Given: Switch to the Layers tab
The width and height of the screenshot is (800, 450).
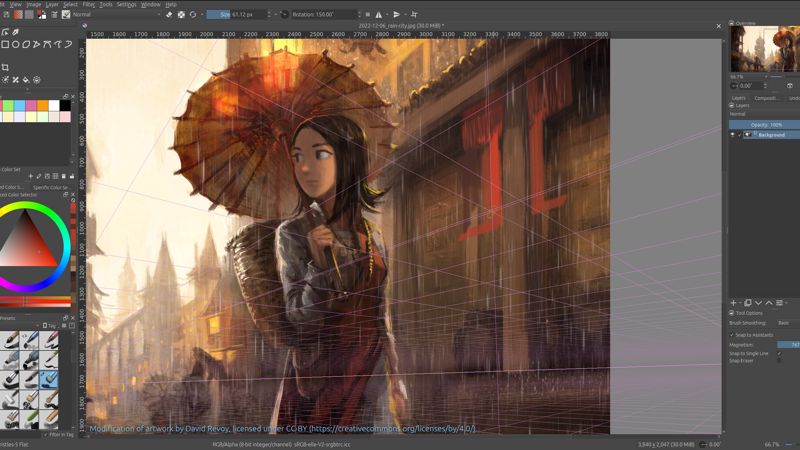Looking at the screenshot, I should [x=739, y=98].
